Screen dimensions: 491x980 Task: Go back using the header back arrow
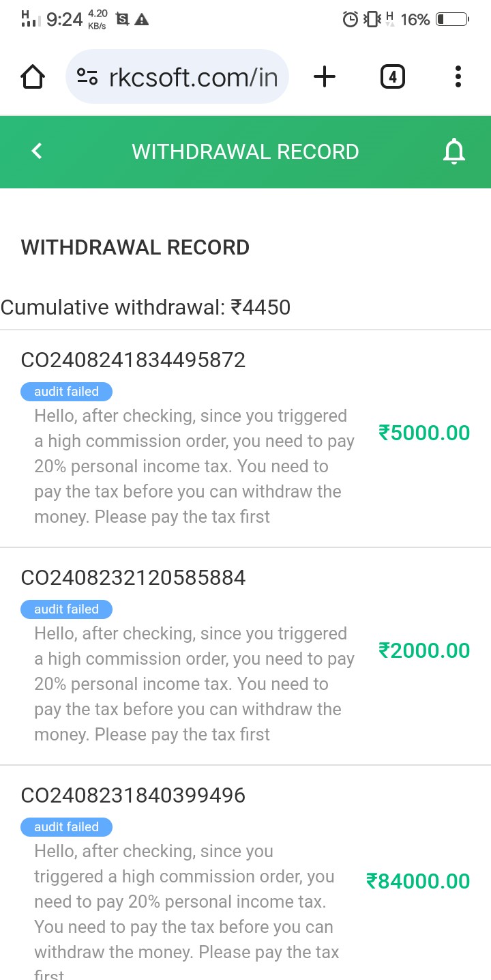38,151
